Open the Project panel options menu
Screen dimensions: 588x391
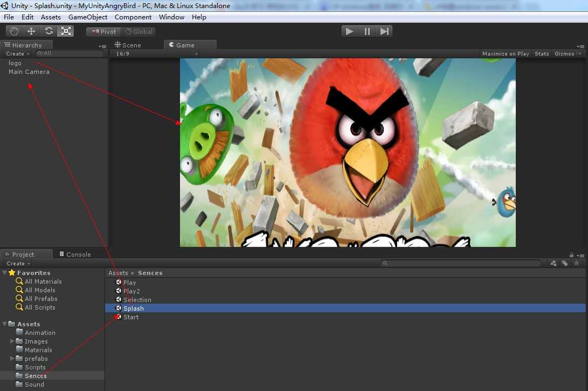(x=580, y=256)
